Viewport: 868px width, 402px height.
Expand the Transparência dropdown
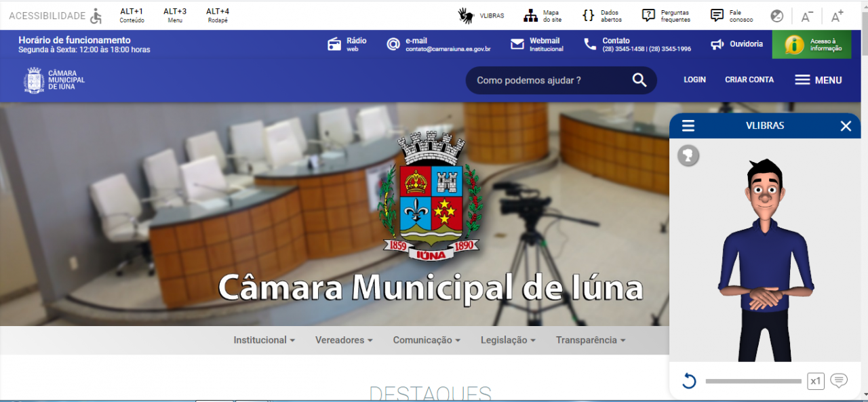[x=590, y=340]
